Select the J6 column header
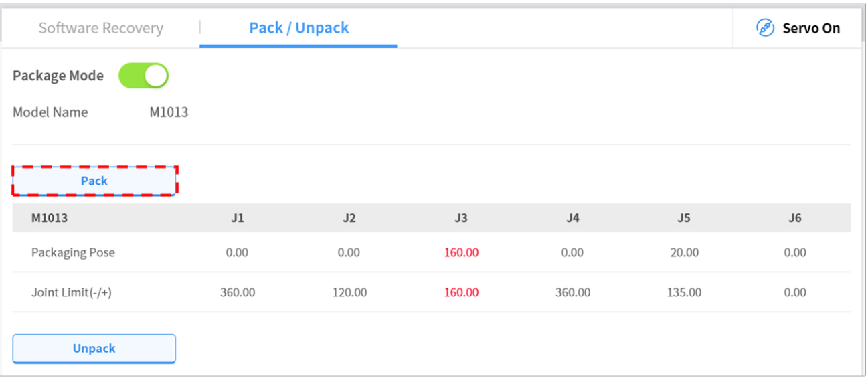Image resolution: width=868 pixels, height=378 pixels. (x=795, y=218)
